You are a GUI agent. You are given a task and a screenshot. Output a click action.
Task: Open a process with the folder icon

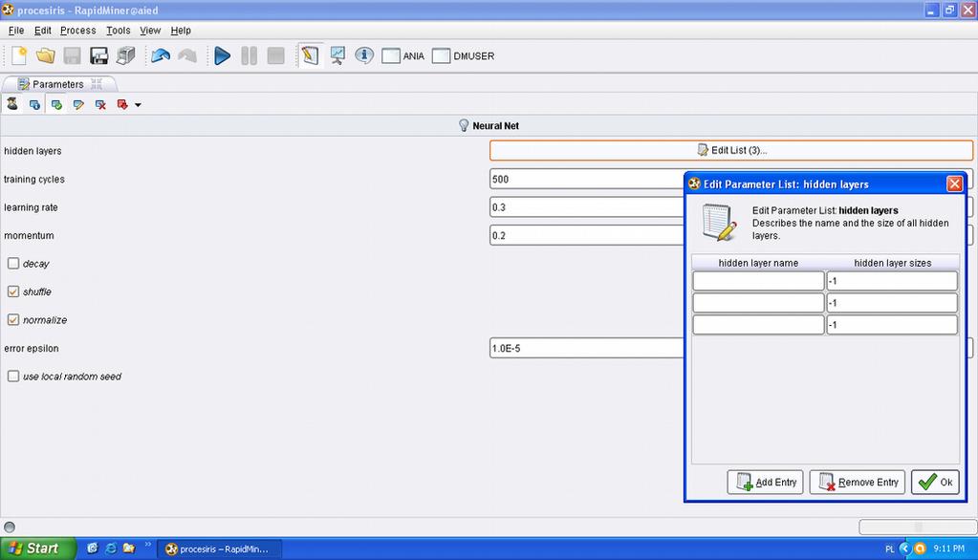tap(46, 56)
